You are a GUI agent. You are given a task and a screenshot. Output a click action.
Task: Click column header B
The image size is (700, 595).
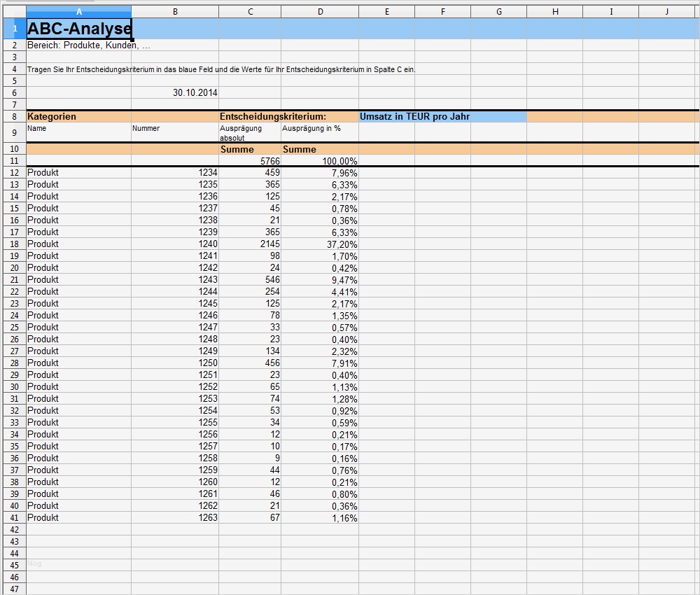[175, 12]
